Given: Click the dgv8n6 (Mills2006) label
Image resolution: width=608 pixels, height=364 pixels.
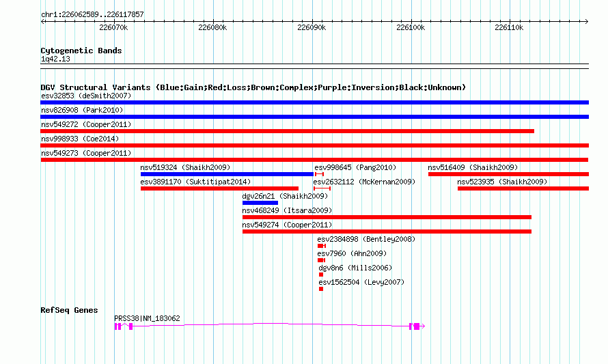Looking at the screenshot, I should coord(355,268).
